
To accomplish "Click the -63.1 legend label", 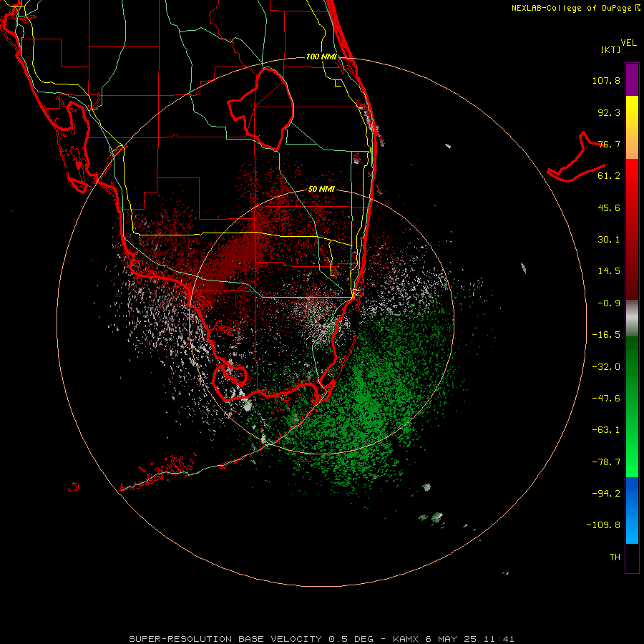I will point(606,430).
